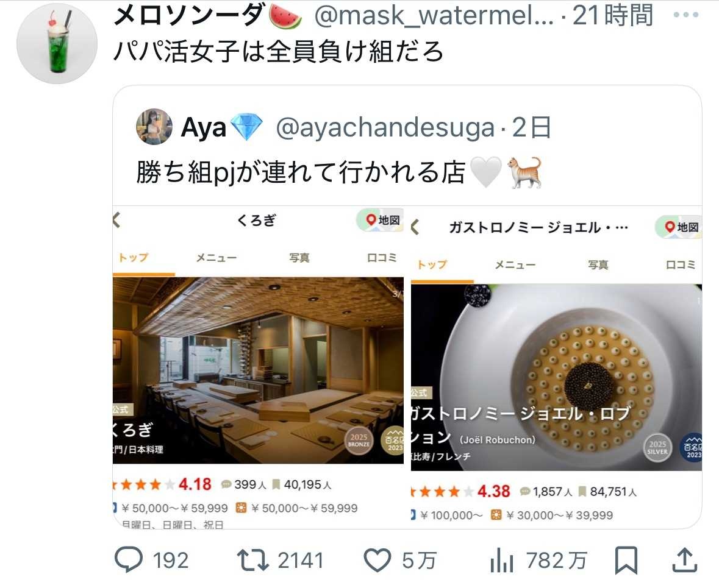
Task: Go back using Robuchon page chevron
Action: [415, 227]
